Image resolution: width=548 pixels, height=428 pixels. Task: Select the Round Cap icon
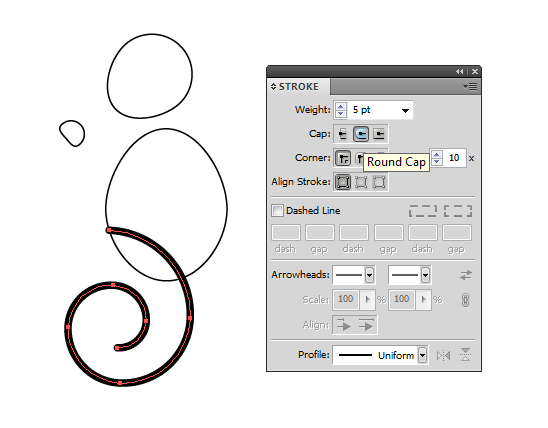(x=361, y=134)
